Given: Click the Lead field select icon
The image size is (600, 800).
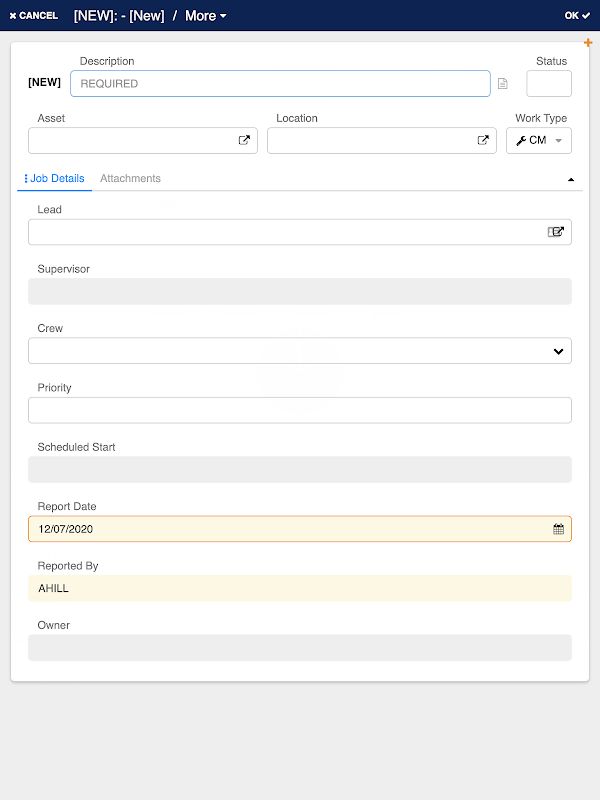Looking at the screenshot, I should 556,232.
